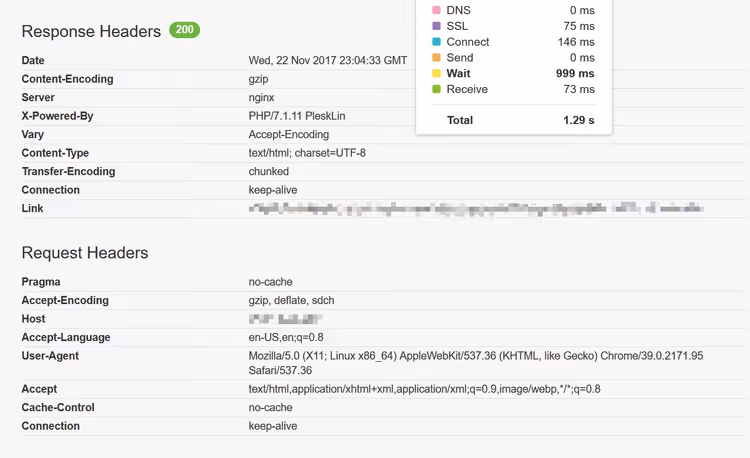Select the 'en-US,en;q=0.8' value
Image resolution: width=750 pixels, height=458 pixels.
[286, 338]
